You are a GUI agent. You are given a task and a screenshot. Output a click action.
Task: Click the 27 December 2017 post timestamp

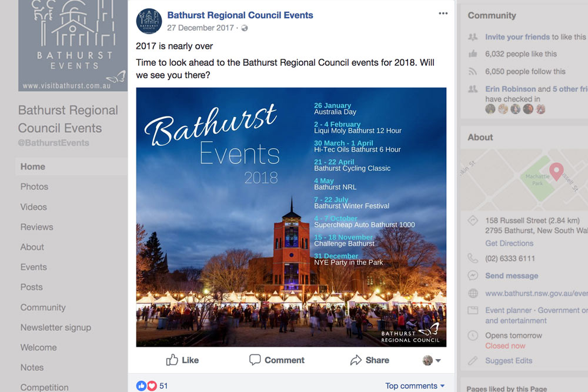201,28
